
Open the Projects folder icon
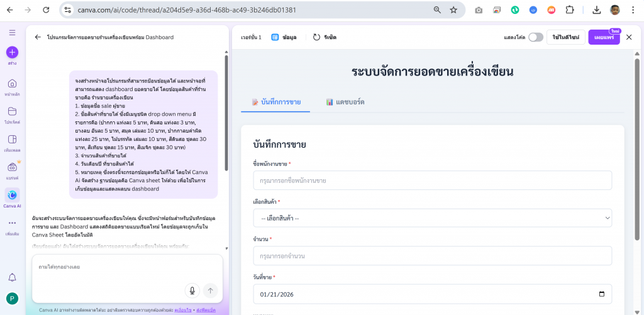pyautogui.click(x=12, y=111)
